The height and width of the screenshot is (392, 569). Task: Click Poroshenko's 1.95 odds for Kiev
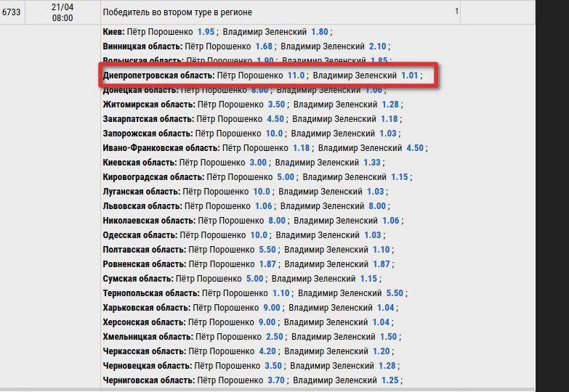pyautogui.click(x=206, y=33)
